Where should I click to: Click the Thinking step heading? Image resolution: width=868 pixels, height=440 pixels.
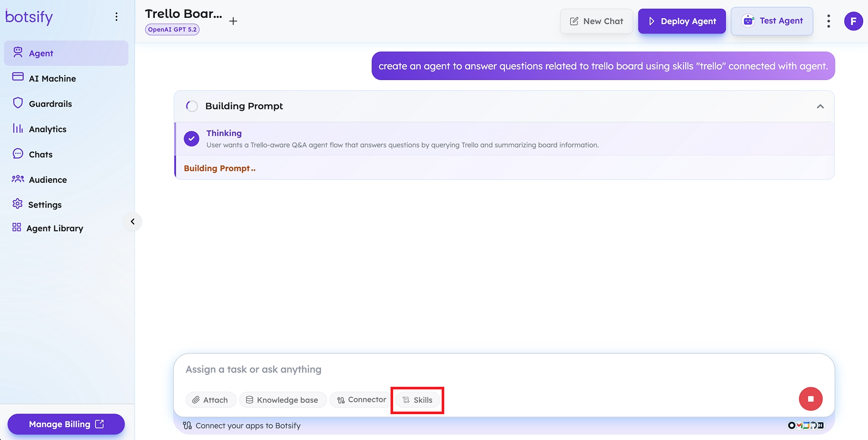(224, 133)
